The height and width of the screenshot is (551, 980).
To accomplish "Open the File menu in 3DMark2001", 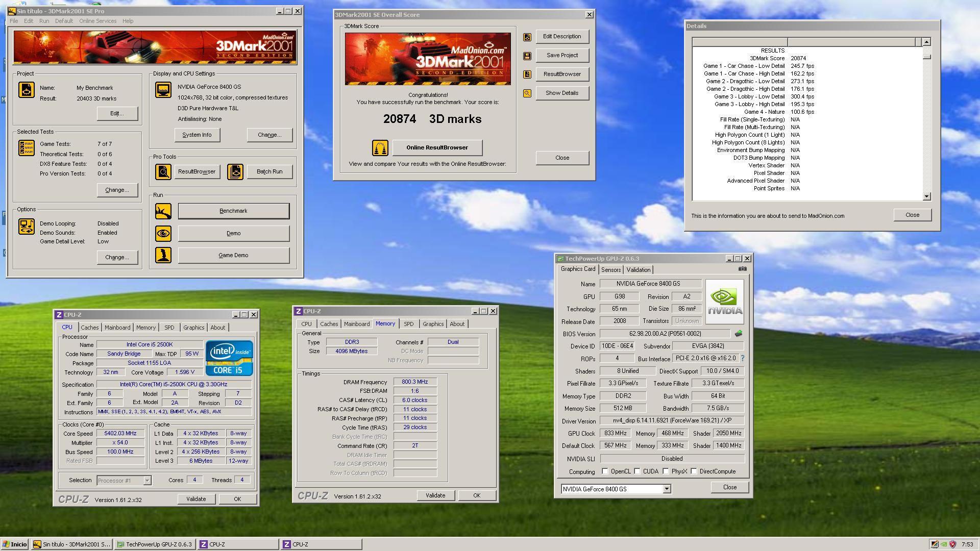I will pyautogui.click(x=14, y=21).
